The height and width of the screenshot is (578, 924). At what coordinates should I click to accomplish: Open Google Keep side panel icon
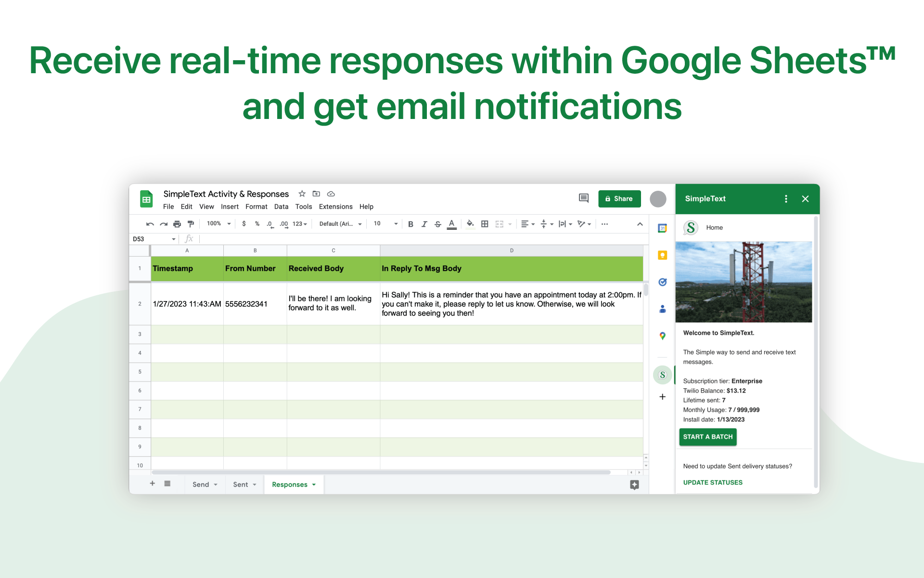(662, 255)
